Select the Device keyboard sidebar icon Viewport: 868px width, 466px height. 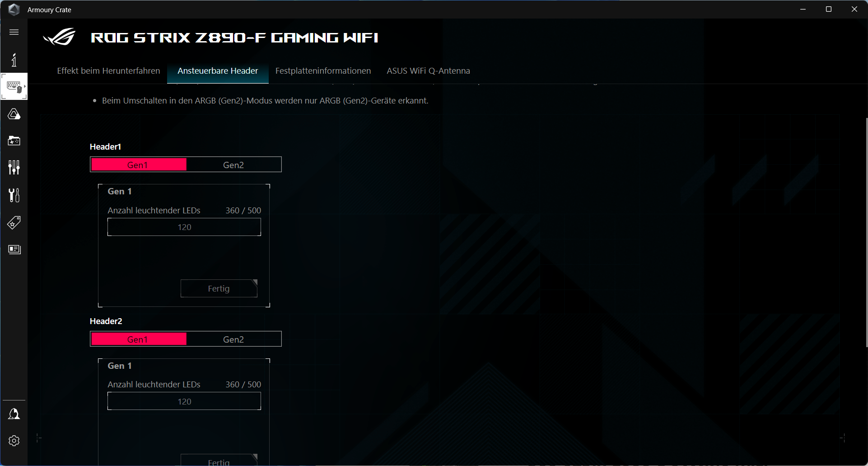[x=14, y=86]
